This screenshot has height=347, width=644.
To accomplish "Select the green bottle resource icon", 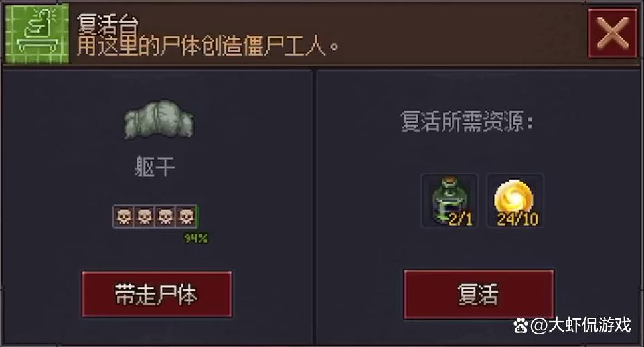I will tap(449, 200).
